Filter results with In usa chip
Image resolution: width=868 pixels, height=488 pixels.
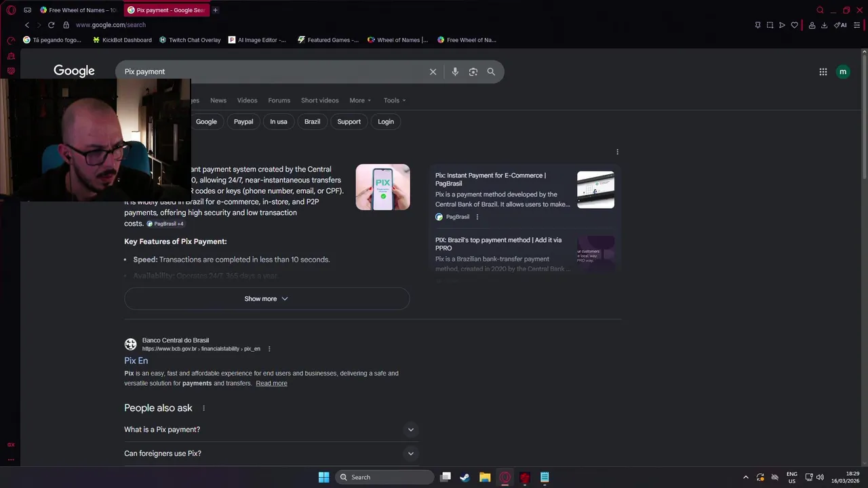tap(279, 122)
